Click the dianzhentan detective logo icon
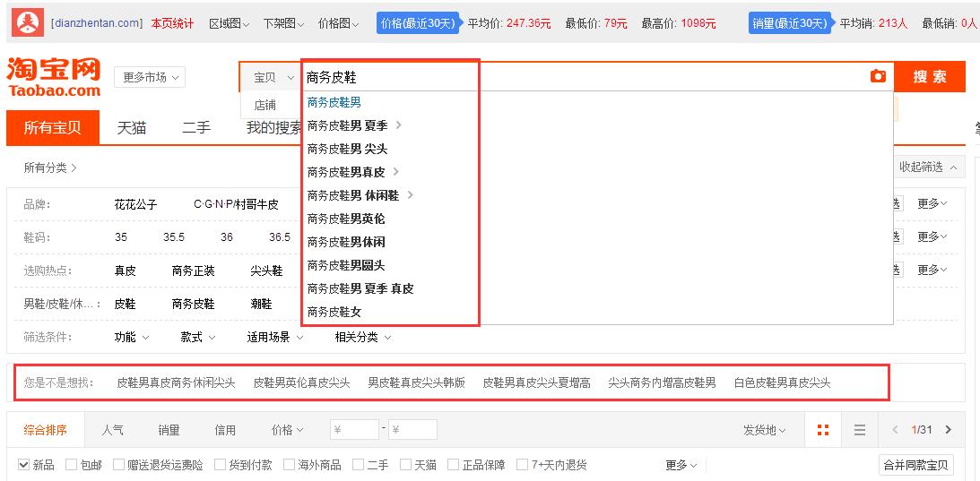 coord(26,23)
